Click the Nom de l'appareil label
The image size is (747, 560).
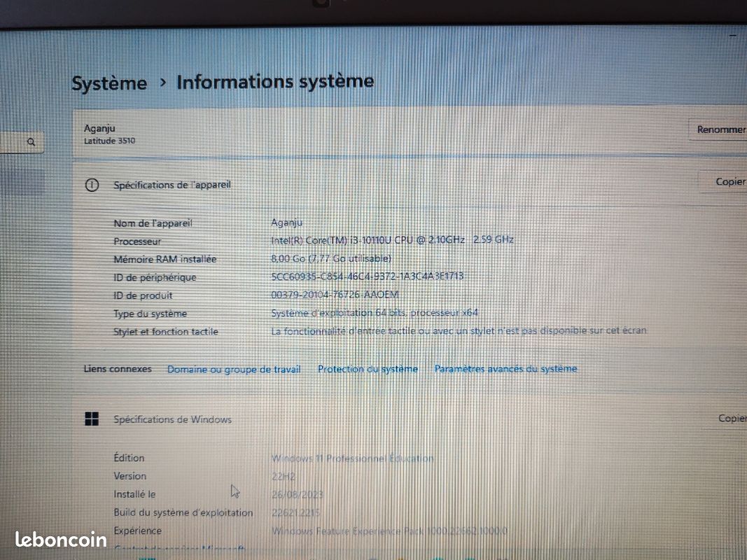[x=153, y=223]
